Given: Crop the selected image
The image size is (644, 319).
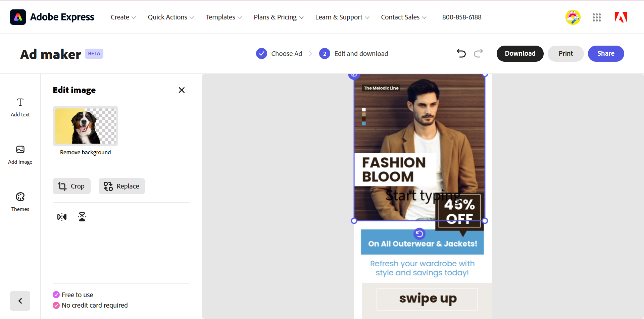Looking at the screenshot, I should point(71,186).
